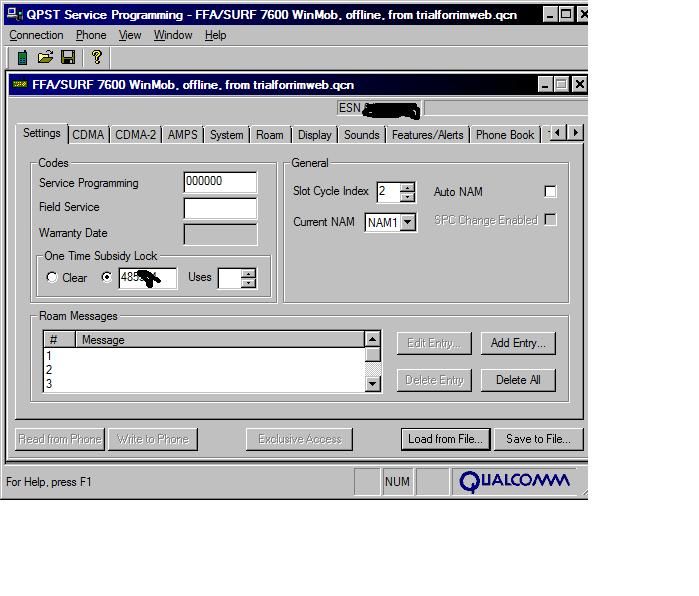The image size is (699, 596).
Task: Switch to the System tab
Action: click(226, 135)
